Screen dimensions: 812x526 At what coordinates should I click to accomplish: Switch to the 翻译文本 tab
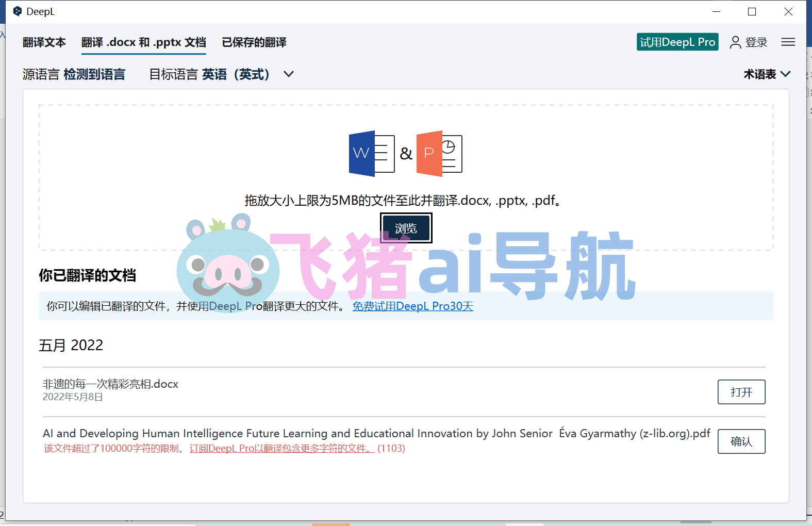coord(44,42)
